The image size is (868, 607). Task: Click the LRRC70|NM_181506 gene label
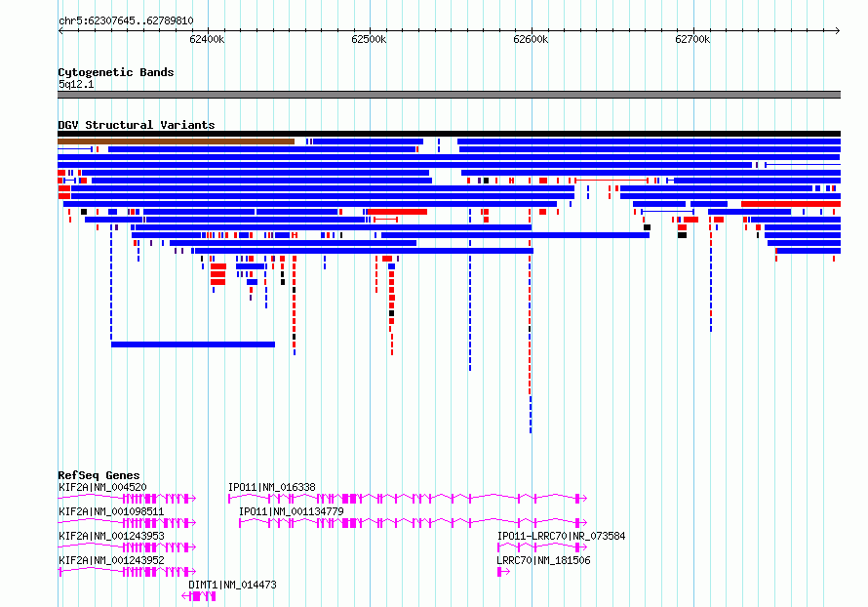pyautogui.click(x=543, y=560)
